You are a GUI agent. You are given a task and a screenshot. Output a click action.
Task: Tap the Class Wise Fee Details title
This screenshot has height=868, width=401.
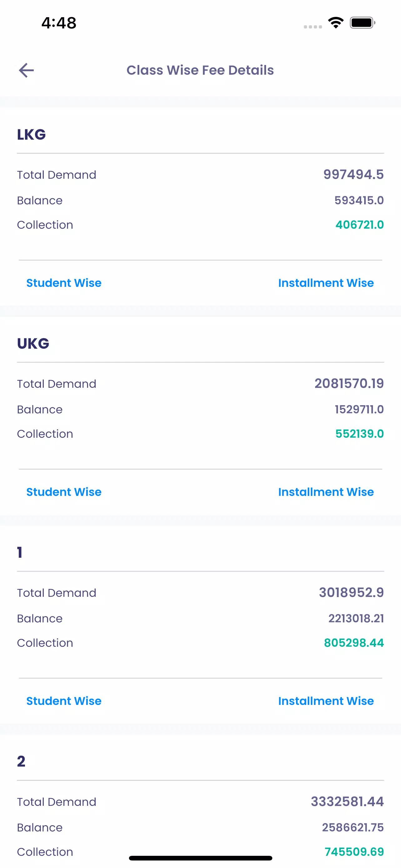(200, 70)
